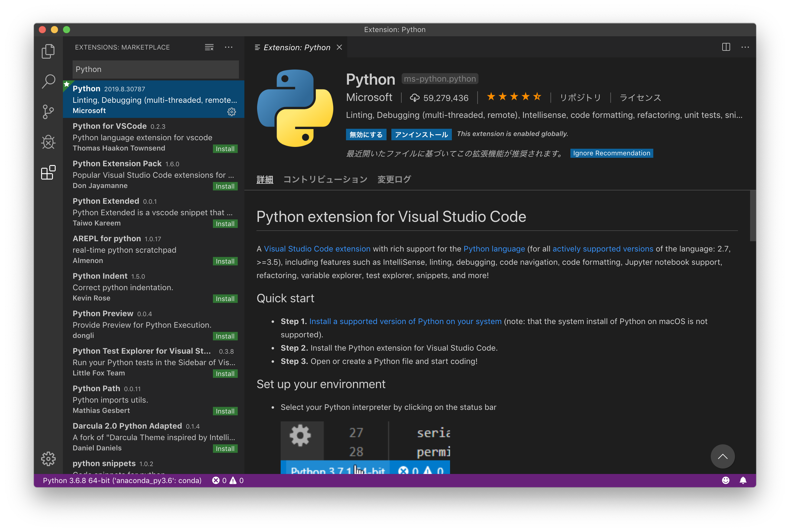Image resolution: width=790 pixels, height=532 pixels.
Task: Install Python Path extension
Action: tap(225, 411)
